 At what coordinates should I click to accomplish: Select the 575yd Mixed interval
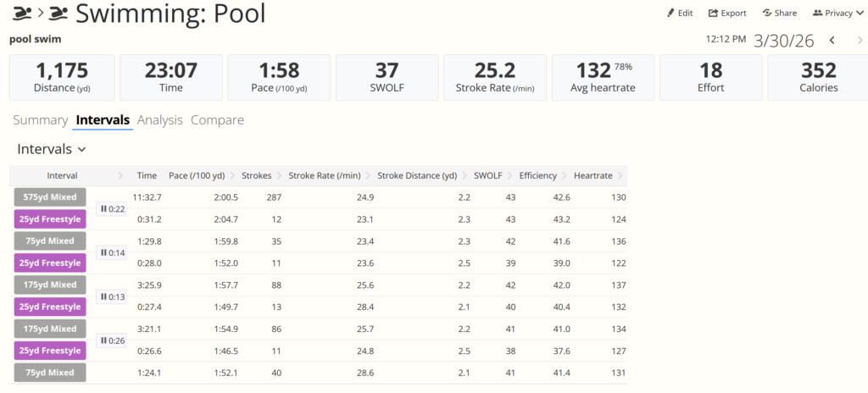coord(50,197)
